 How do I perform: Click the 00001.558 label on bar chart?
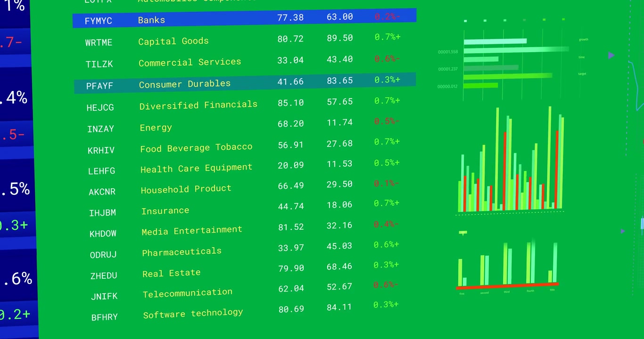click(448, 52)
